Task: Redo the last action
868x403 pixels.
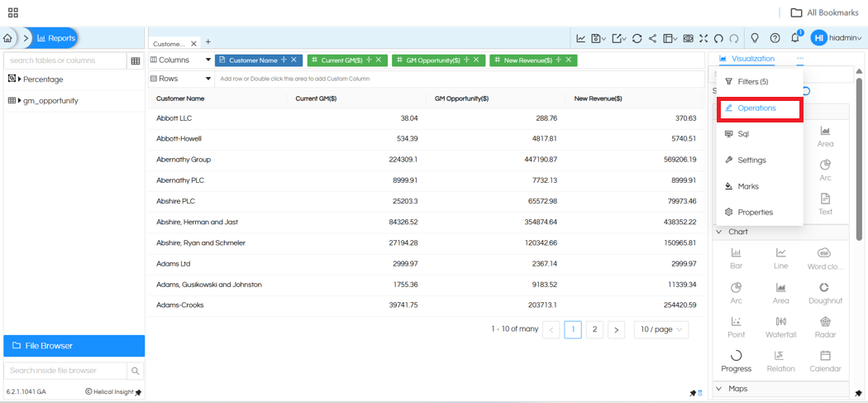Action: click(x=734, y=38)
